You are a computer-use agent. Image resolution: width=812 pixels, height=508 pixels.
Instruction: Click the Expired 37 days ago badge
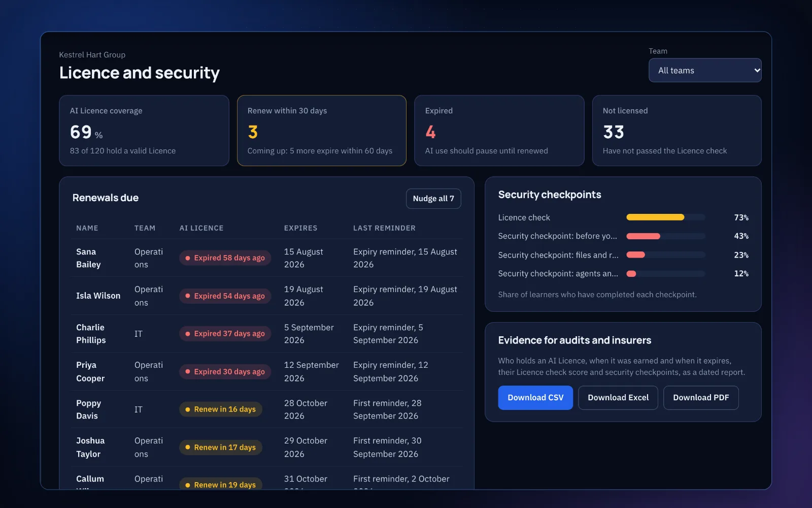click(225, 334)
